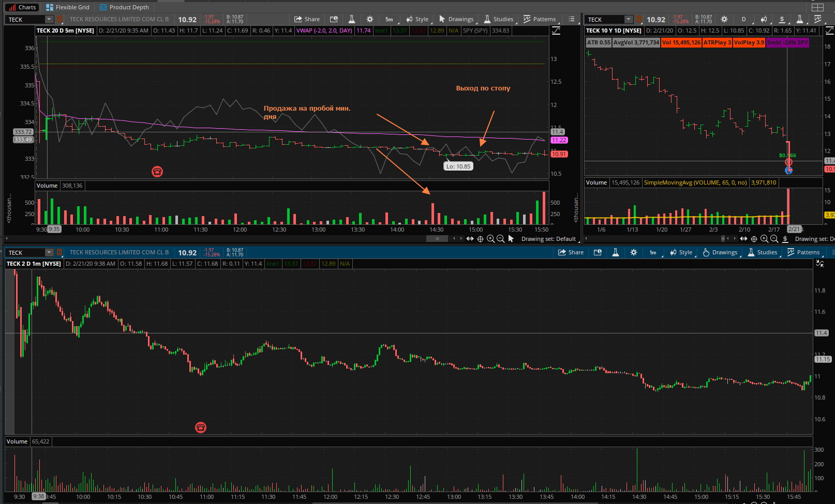The height and width of the screenshot is (504, 835).
Task: Click the 'Vol 15,495,126' orange label
Action: pyautogui.click(x=681, y=42)
